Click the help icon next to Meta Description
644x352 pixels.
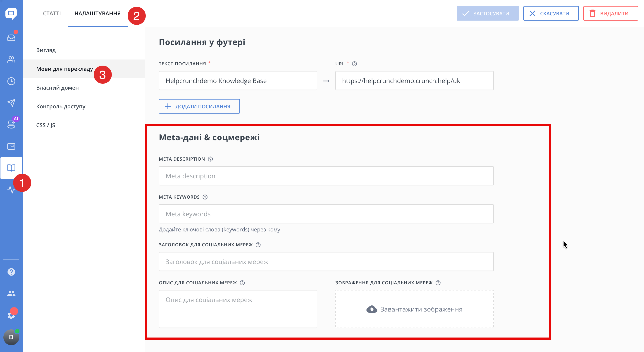[210, 159]
